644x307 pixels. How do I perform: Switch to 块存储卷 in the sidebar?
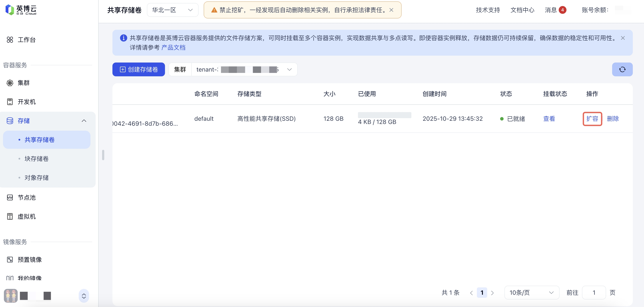pos(36,159)
